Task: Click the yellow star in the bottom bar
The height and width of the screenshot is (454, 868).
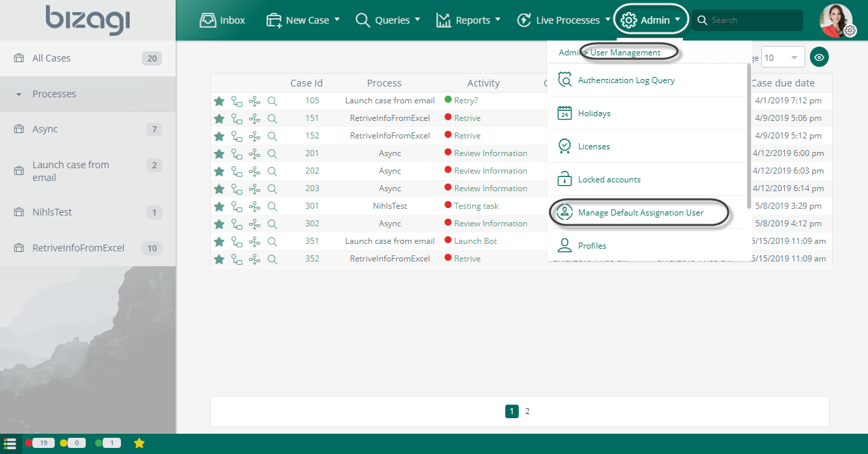Action: pyautogui.click(x=139, y=443)
